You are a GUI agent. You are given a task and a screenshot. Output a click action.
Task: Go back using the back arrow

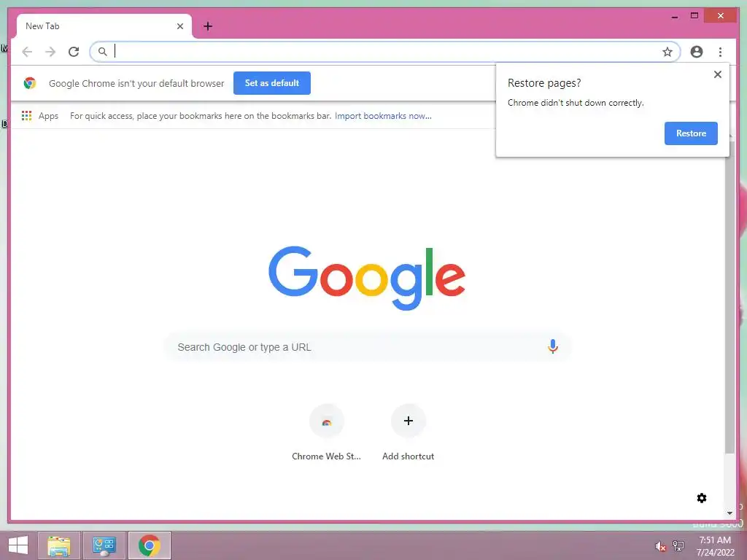coord(27,52)
